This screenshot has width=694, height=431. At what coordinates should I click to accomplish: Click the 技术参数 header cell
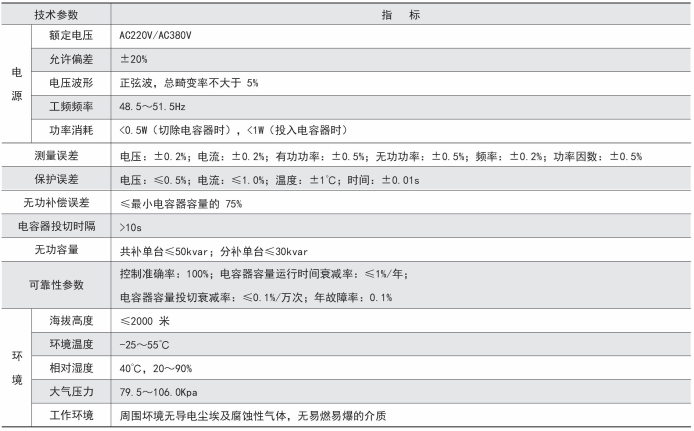pos(56,15)
